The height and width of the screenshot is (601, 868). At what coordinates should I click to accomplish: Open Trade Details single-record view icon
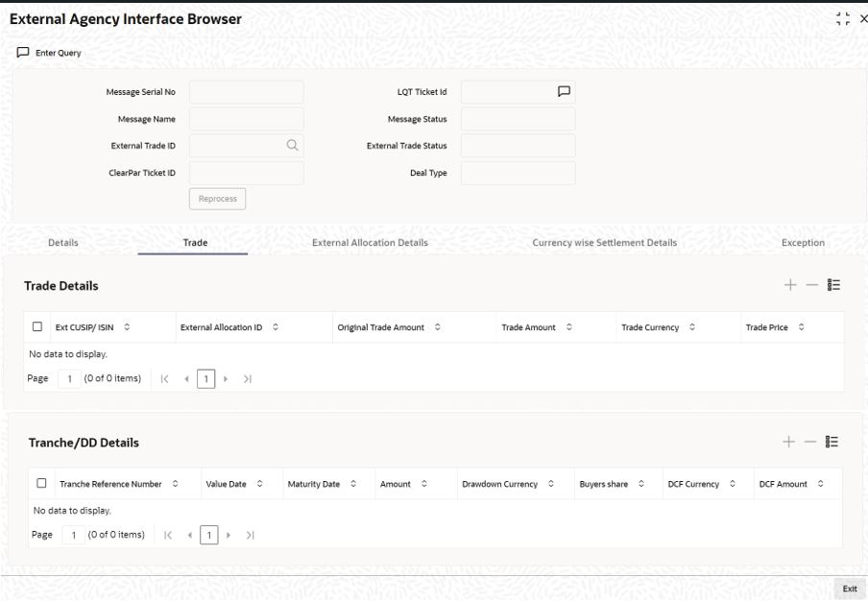[833, 285]
